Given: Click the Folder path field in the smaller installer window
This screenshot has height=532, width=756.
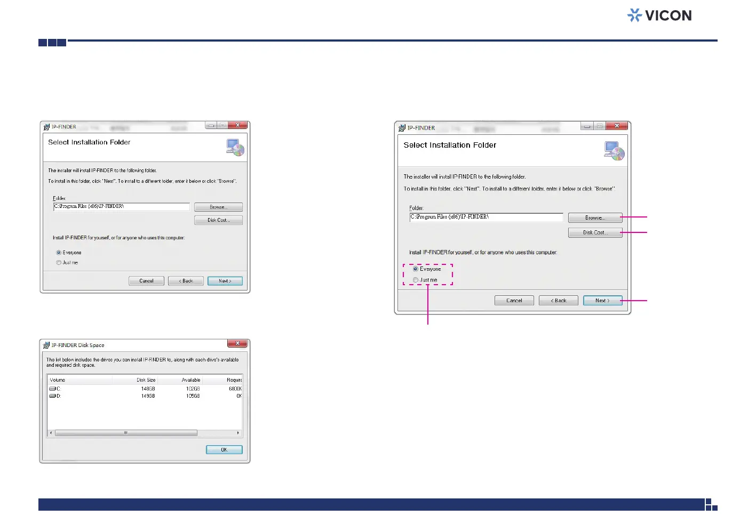Looking at the screenshot, I should click(x=122, y=207).
